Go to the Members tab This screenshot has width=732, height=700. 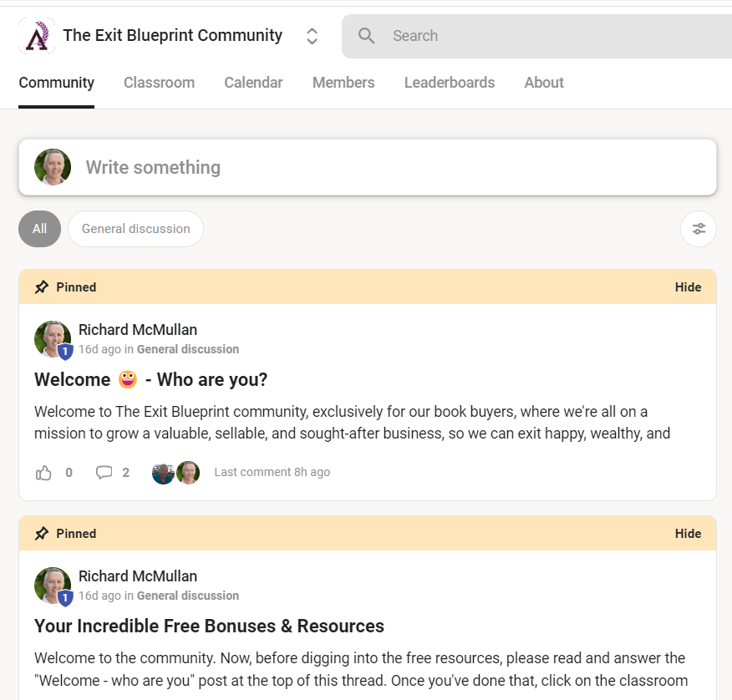(343, 83)
